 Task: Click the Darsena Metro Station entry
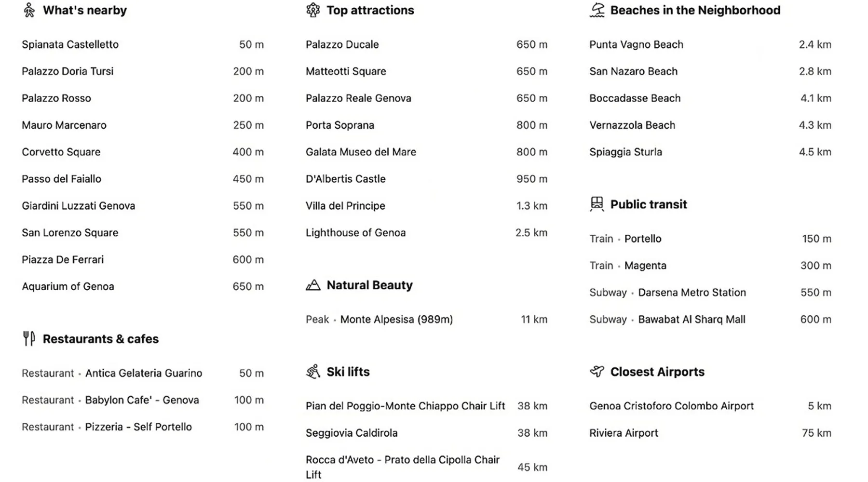[x=692, y=293]
